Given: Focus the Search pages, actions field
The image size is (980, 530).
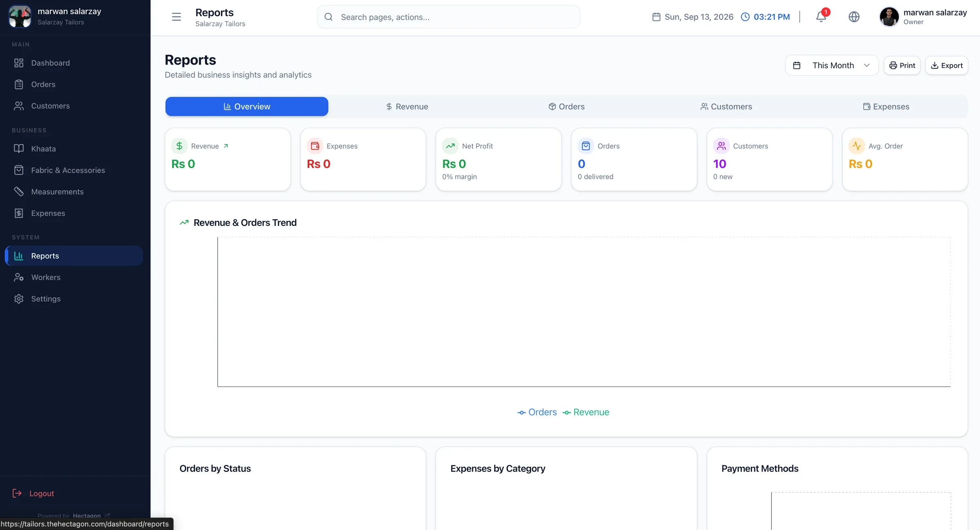Looking at the screenshot, I should coord(448,17).
